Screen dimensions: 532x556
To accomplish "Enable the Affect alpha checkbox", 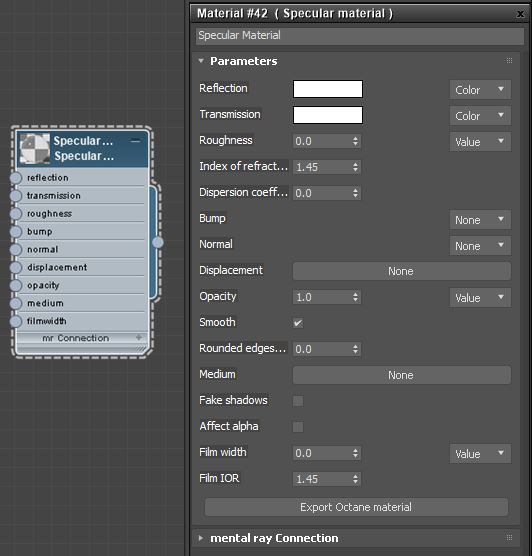I will click(x=298, y=427).
